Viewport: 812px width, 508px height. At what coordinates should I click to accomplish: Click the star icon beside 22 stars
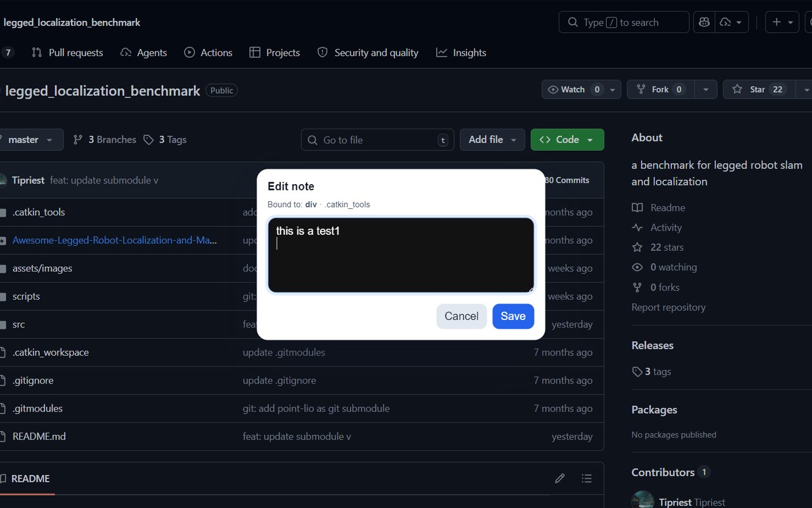coord(638,248)
